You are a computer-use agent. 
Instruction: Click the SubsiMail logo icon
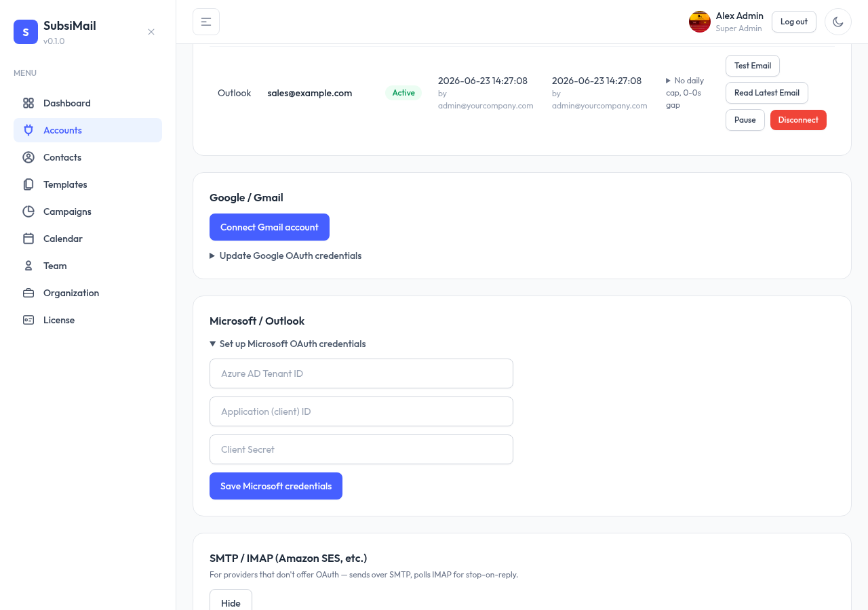[x=26, y=32]
